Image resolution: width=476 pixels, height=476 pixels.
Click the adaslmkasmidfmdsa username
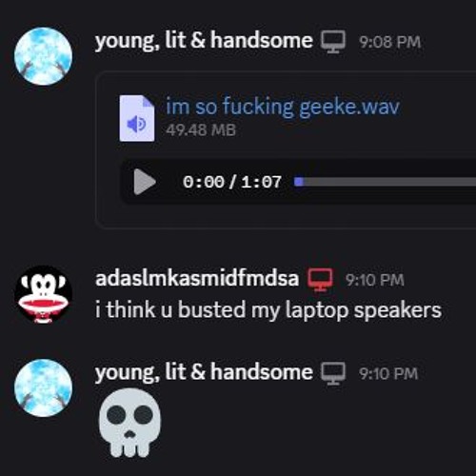[197, 278]
